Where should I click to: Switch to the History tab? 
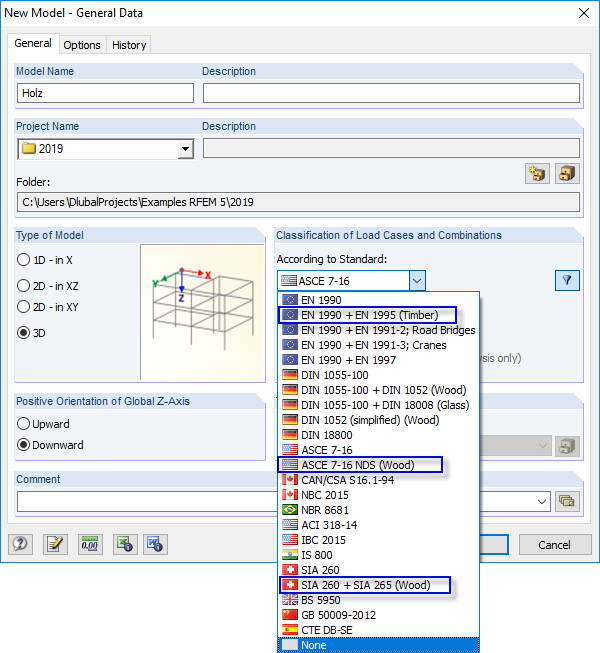(129, 45)
